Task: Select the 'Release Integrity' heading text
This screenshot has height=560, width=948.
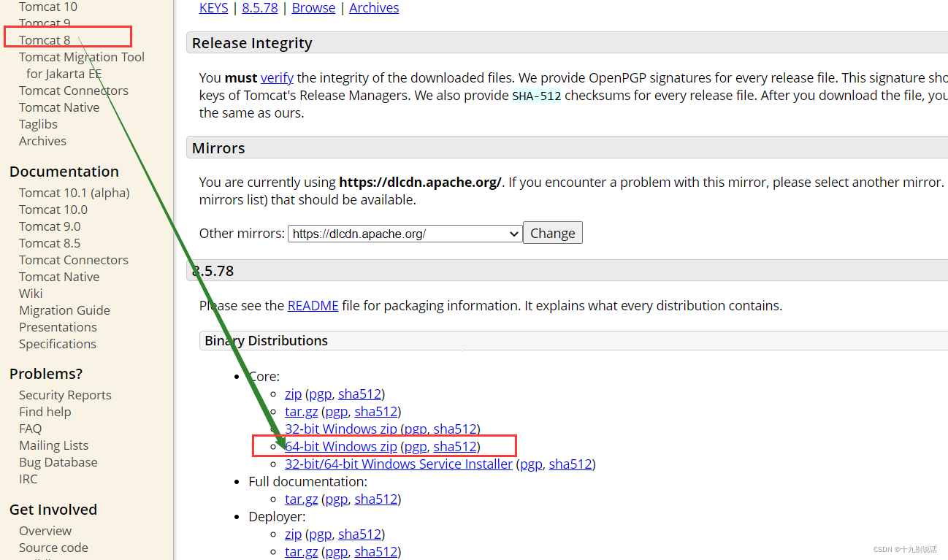Action: [x=252, y=44]
